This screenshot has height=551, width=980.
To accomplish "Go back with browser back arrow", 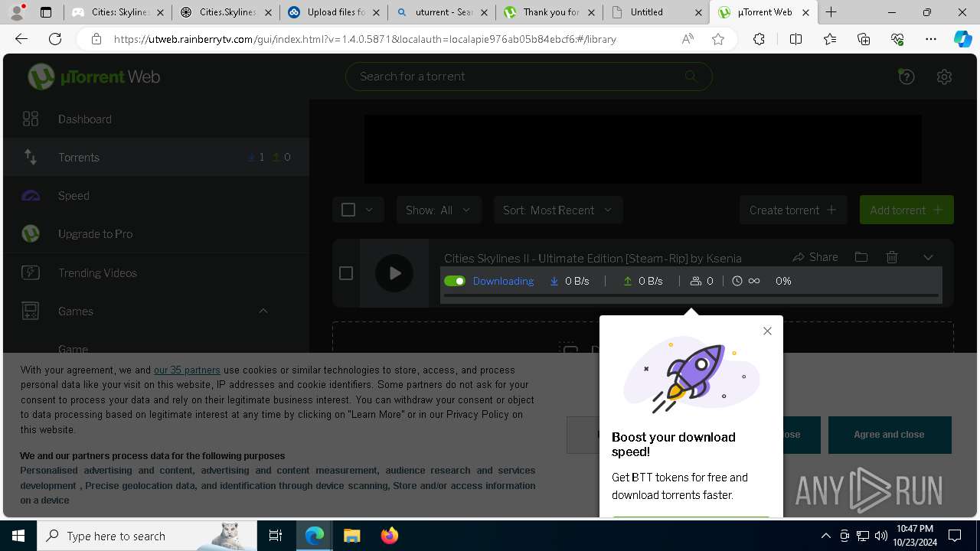I will click(21, 39).
